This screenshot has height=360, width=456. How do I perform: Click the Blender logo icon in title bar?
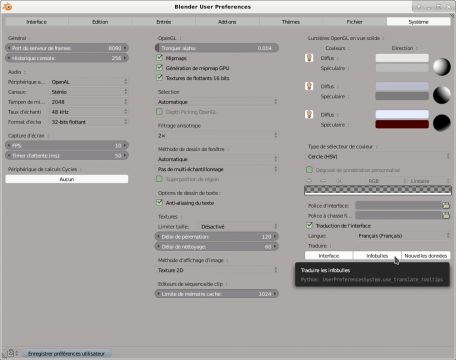[x=7, y=6]
